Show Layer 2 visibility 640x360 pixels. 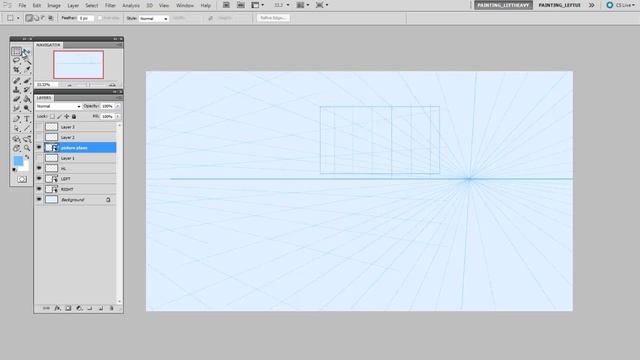[x=39, y=137]
